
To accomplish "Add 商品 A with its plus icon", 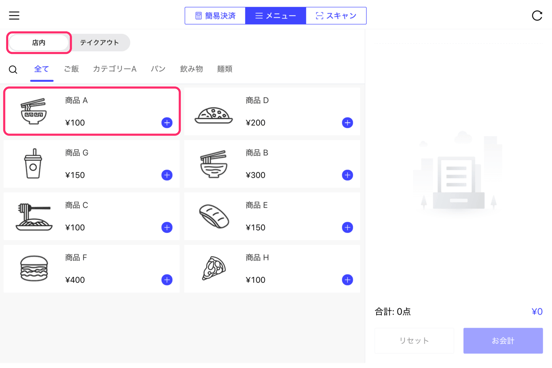I will click(167, 123).
